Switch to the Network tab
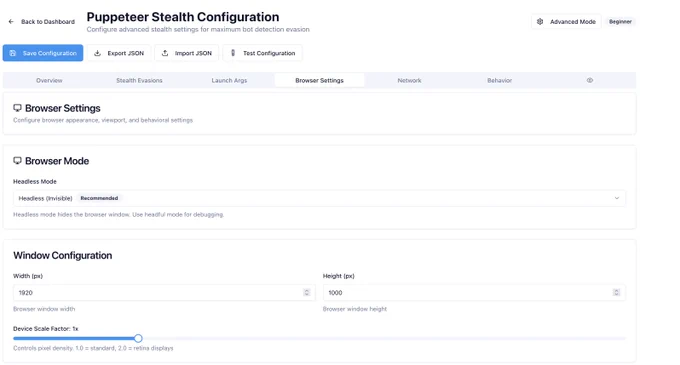Viewport: 680px width, 365px height. click(409, 80)
